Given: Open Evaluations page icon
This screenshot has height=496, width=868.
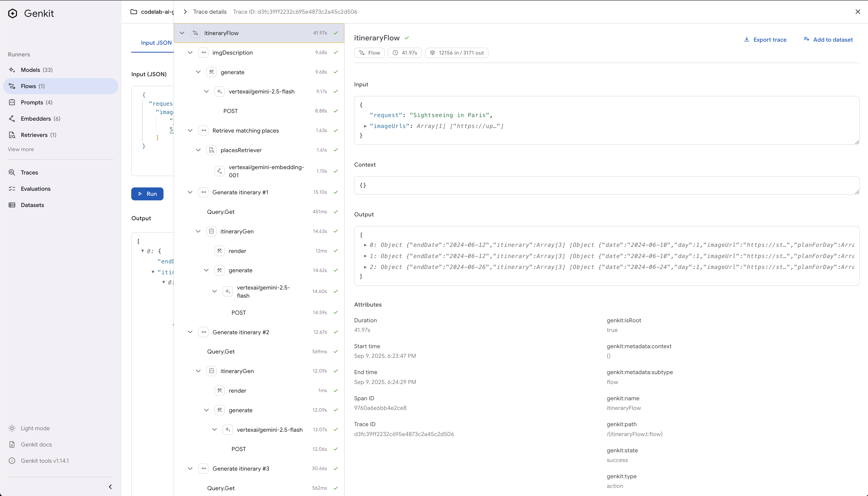Looking at the screenshot, I should point(12,189).
